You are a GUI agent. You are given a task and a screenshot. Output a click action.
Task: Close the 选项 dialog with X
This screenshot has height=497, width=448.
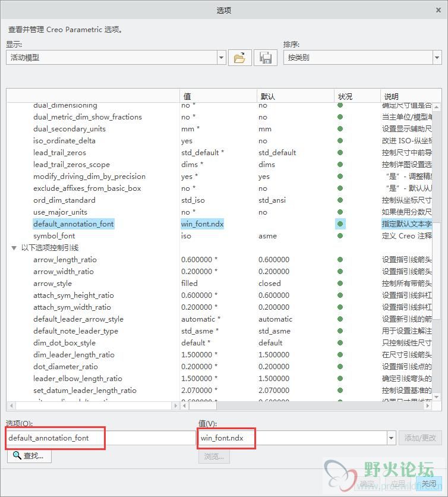click(438, 10)
